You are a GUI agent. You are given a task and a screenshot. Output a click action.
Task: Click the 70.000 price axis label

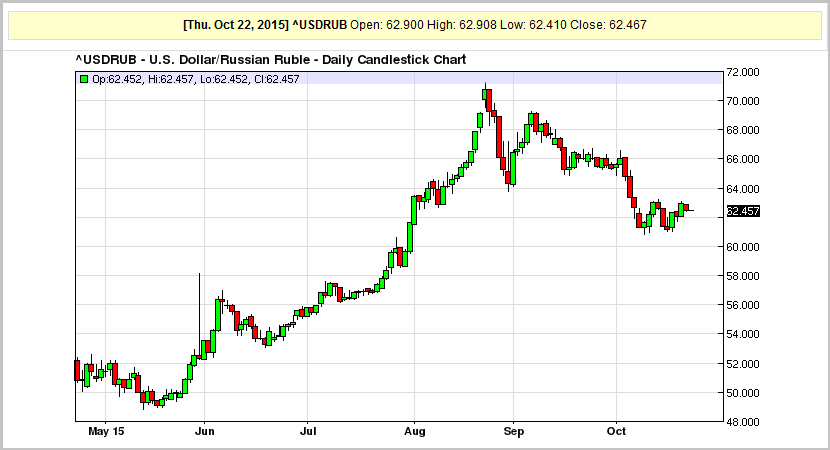[x=743, y=101]
